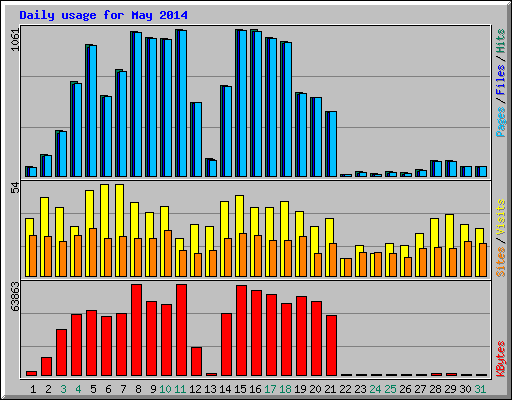Click green weekend day label 11
The height and width of the screenshot is (400, 512).
[180, 389]
